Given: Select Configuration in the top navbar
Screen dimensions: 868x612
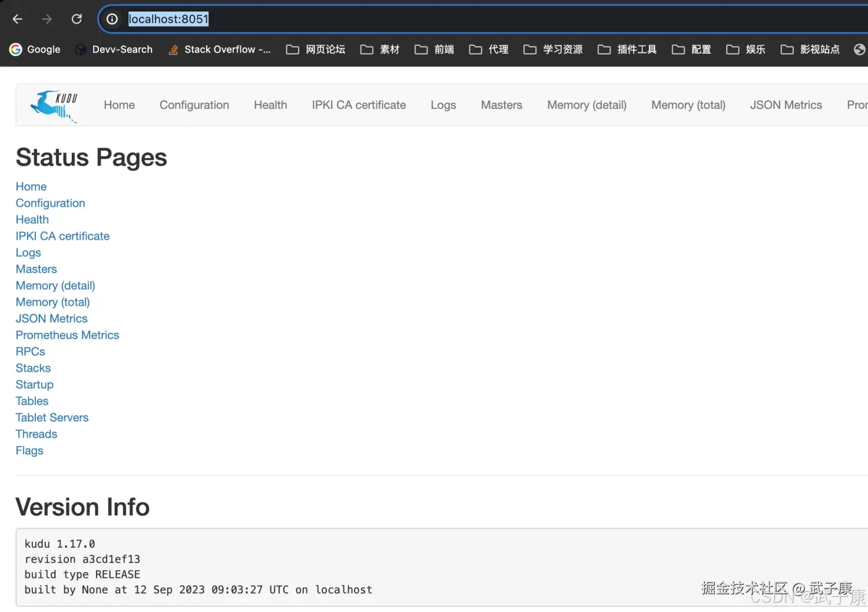Looking at the screenshot, I should (194, 105).
